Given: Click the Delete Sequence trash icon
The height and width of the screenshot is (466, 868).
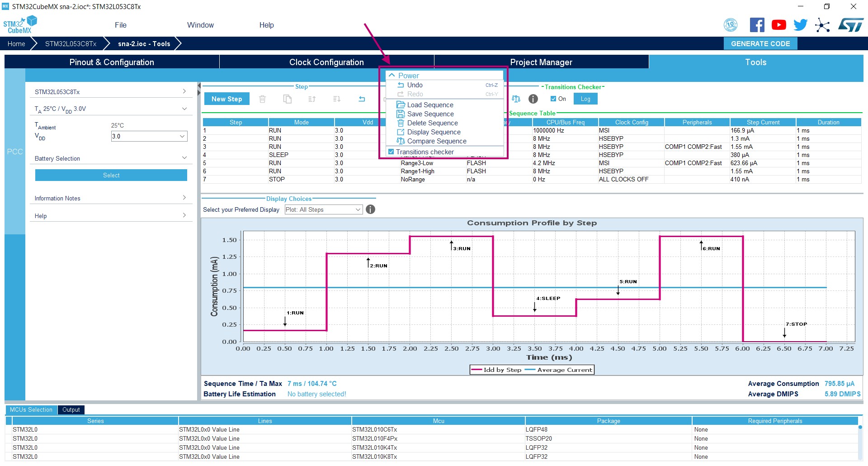Looking at the screenshot, I should [401, 123].
